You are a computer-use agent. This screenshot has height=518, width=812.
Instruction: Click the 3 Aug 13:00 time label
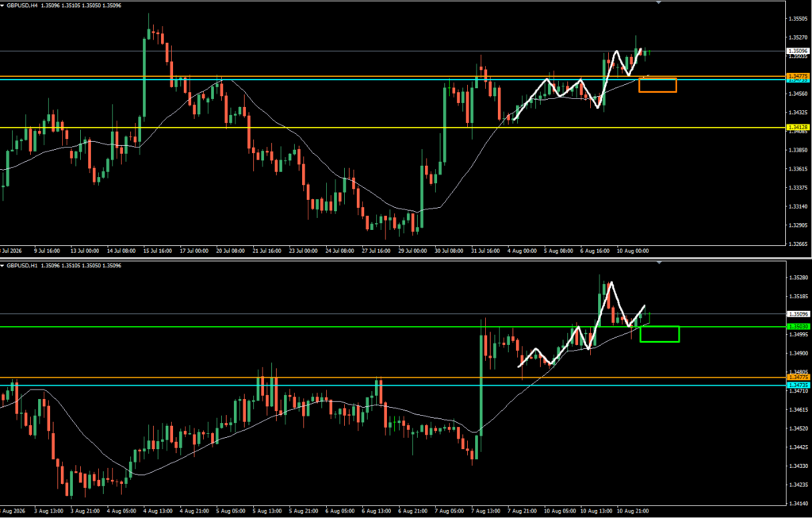[x=48, y=511]
